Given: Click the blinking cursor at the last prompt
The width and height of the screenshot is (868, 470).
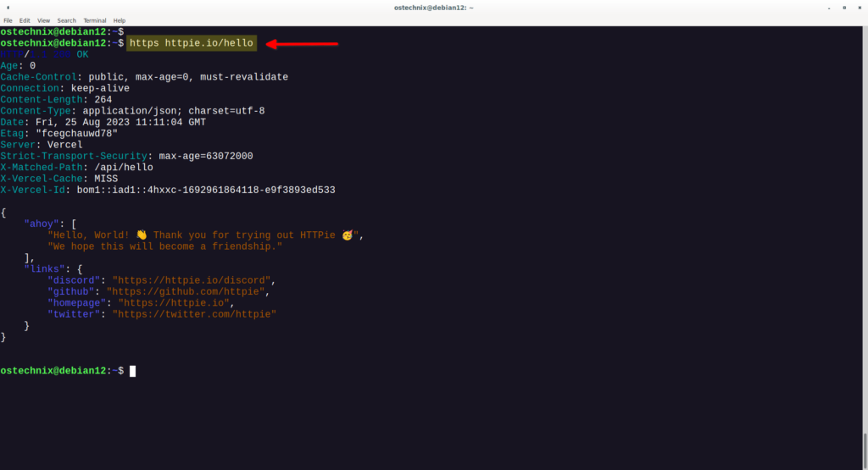Looking at the screenshot, I should (x=133, y=371).
